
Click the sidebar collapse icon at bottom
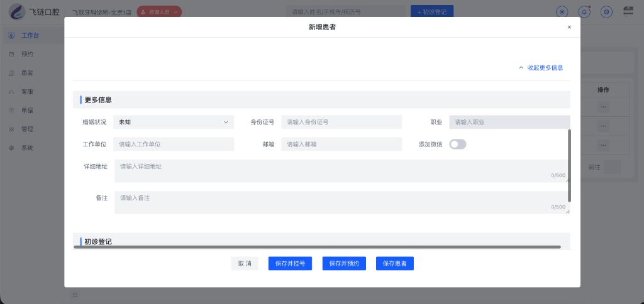click(x=75, y=294)
